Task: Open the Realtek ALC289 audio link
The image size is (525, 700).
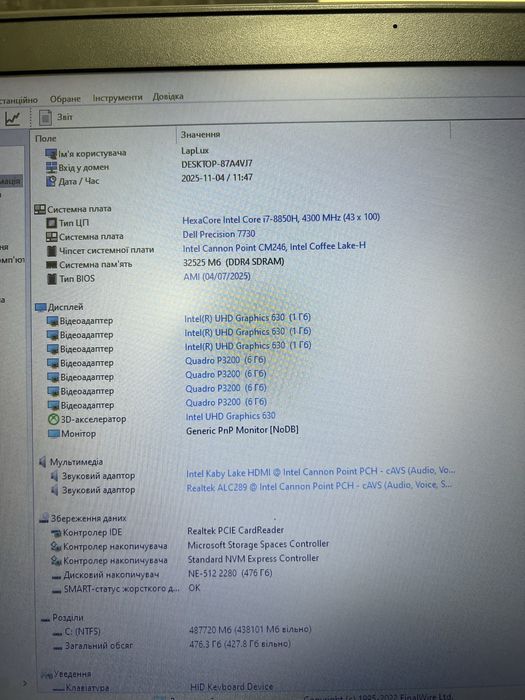Action: point(319,486)
